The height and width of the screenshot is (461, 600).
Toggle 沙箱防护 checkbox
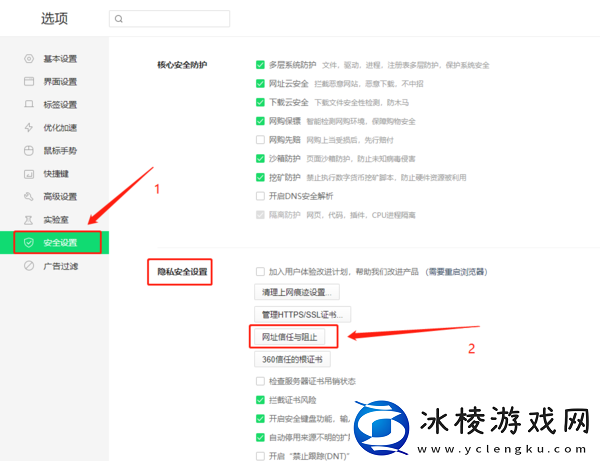point(260,158)
